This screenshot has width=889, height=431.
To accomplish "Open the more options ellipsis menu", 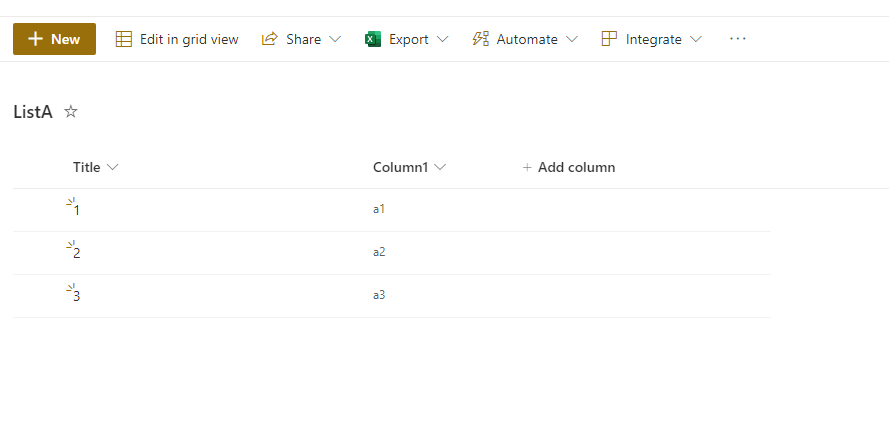I will click(738, 39).
